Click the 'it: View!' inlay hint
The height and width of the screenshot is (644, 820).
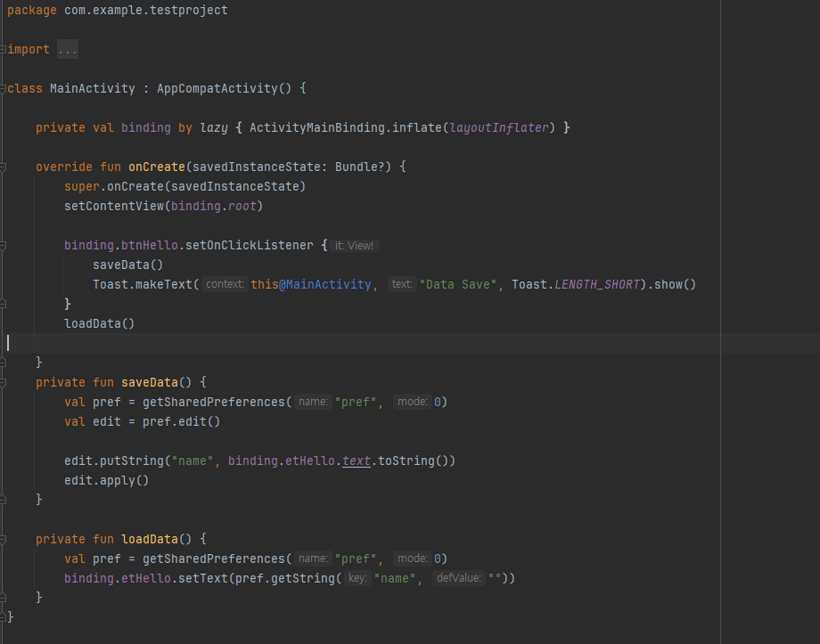pos(354,246)
